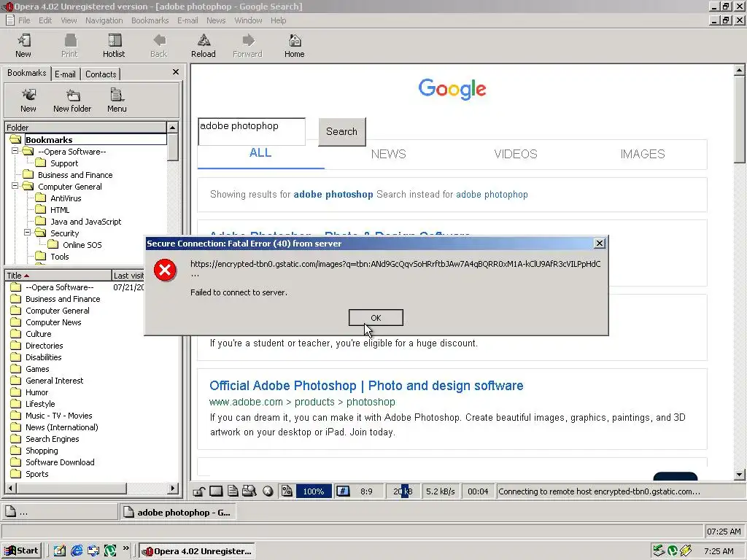747x560 pixels.
Task: Toggle document mode page icon in status bar
Action: (x=233, y=491)
